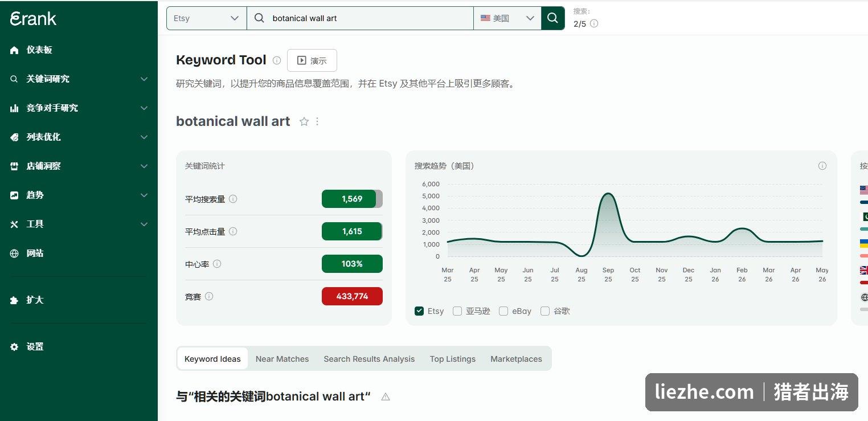Click info icon beside 中心率

tap(217, 264)
